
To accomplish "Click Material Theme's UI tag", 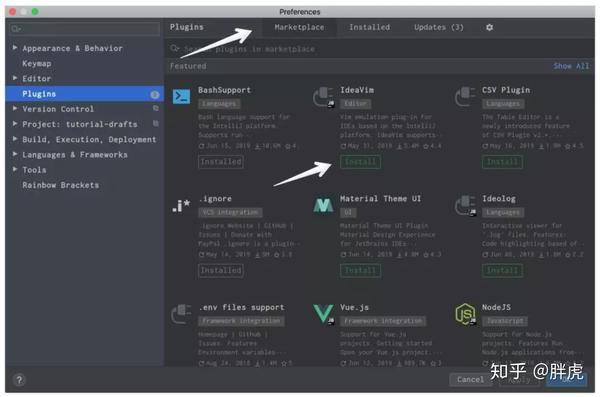I will (348, 212).
